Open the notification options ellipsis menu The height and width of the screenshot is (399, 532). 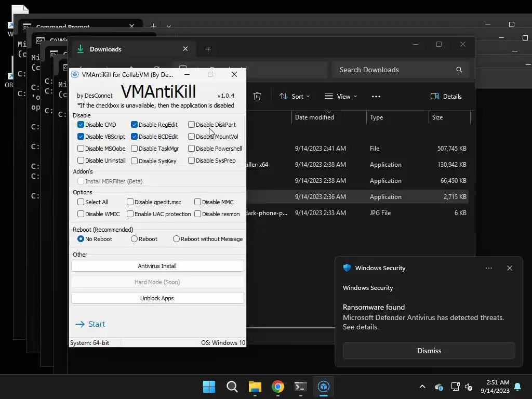[488, 268]
